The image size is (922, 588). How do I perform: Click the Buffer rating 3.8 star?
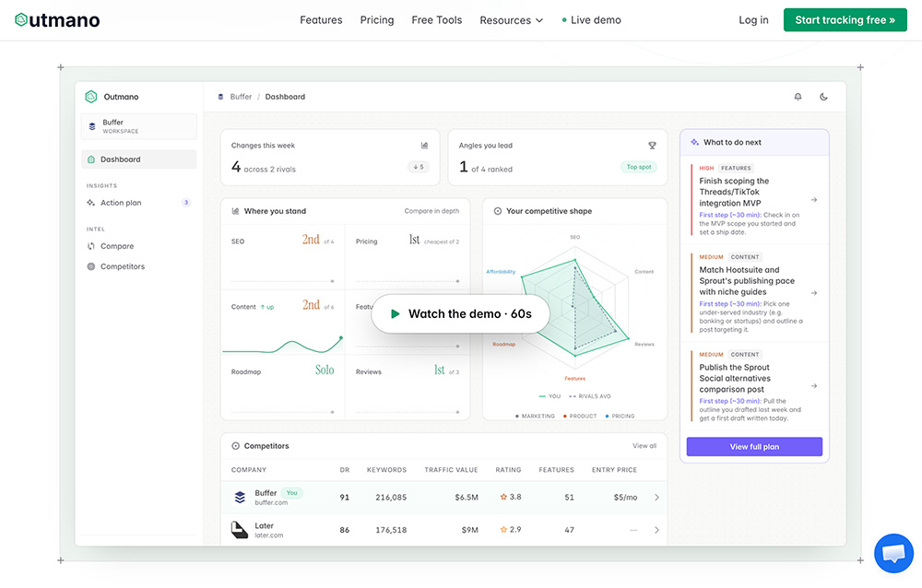tap(503, 498)
